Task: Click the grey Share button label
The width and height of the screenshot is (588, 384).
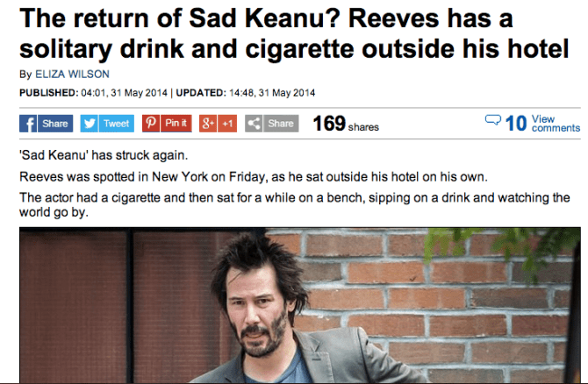Action: click(281, 124)
